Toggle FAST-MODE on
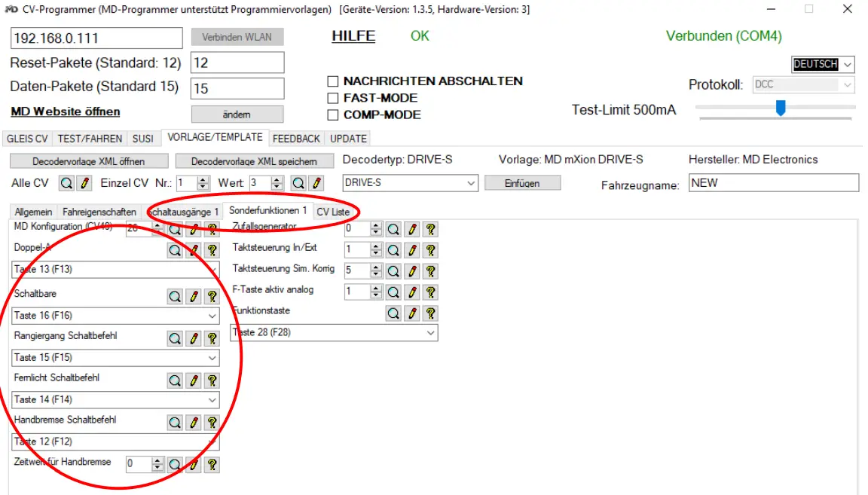This screenshot has width=868, height=495. (332, 98)
